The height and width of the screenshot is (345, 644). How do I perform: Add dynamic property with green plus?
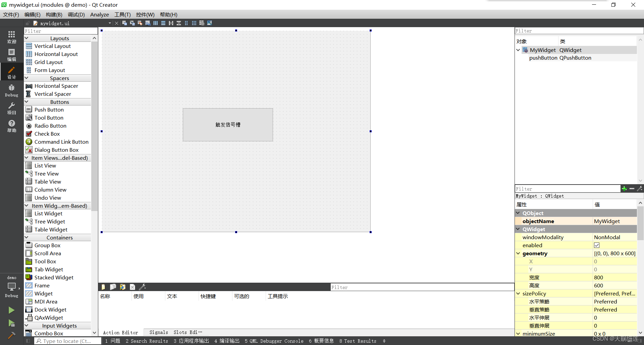click(x=624, y=189)
